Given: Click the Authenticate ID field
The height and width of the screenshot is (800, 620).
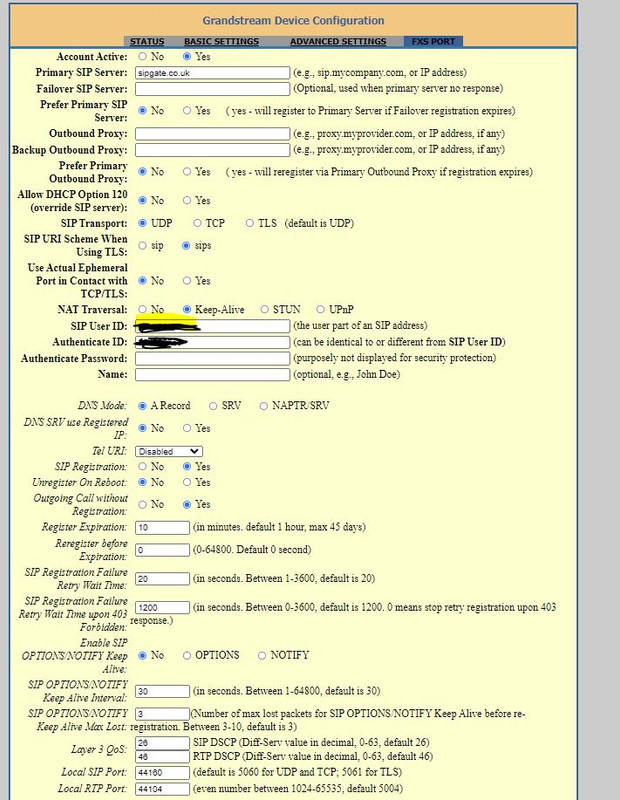Looking at the screenshot, I should [212, 342].
